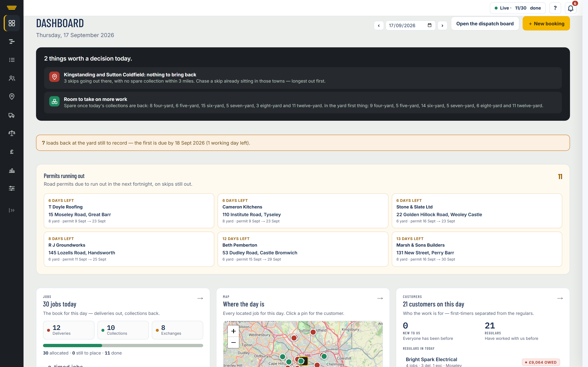Image resolution: width=588 pixels, height=367 pixels.
Task: Open the notifications bell
Action: tap(571, 8)
